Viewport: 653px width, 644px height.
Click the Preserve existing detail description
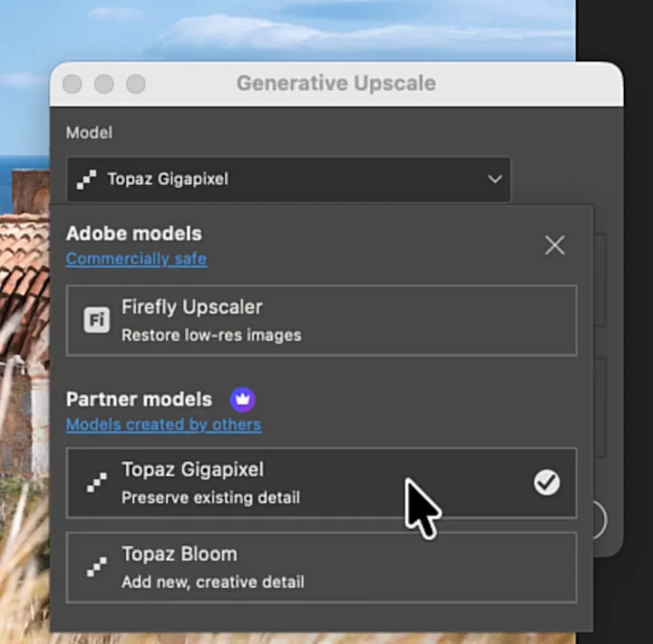coord(210,498)
